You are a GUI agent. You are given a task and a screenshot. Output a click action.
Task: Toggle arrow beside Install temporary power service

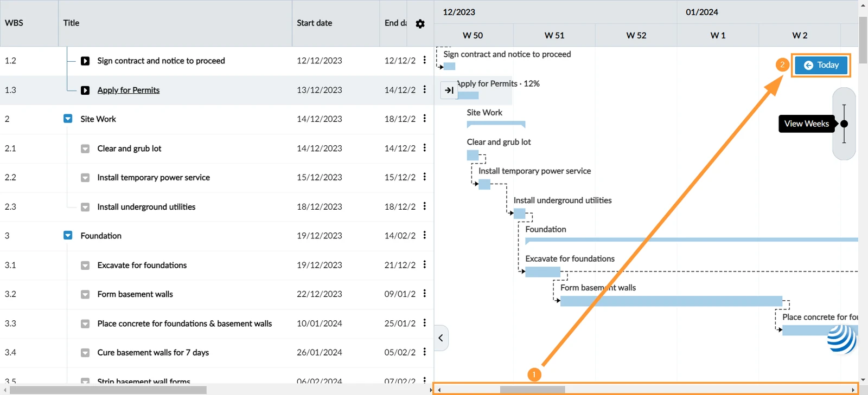coord(85,178)
